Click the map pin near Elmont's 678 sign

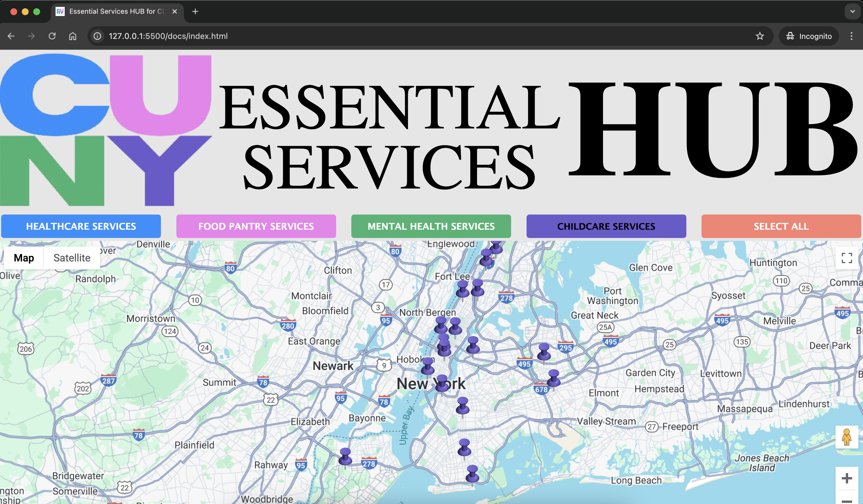(x=553, y=378)
